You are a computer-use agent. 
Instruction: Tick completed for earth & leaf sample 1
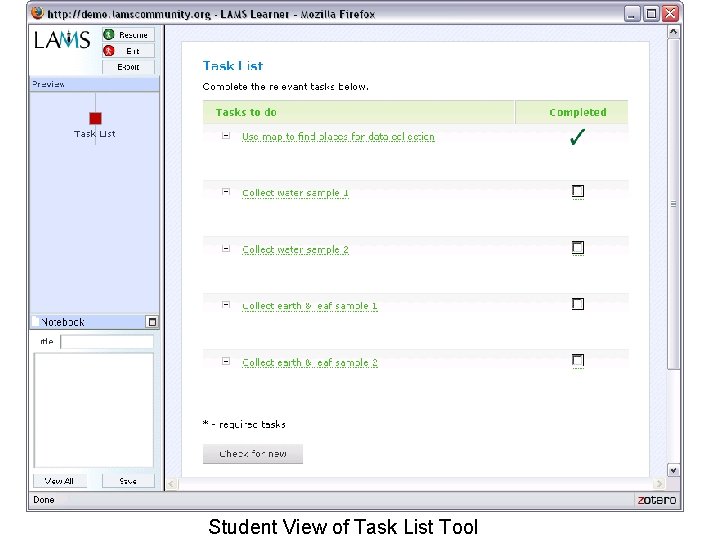[x=578, y=304]
